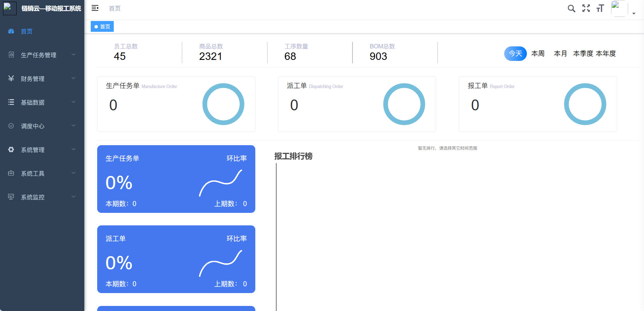This screenshot has width=644, height=311.
Task: Click the monitor icon for 系统监控
Action: [x=11, y=197]
